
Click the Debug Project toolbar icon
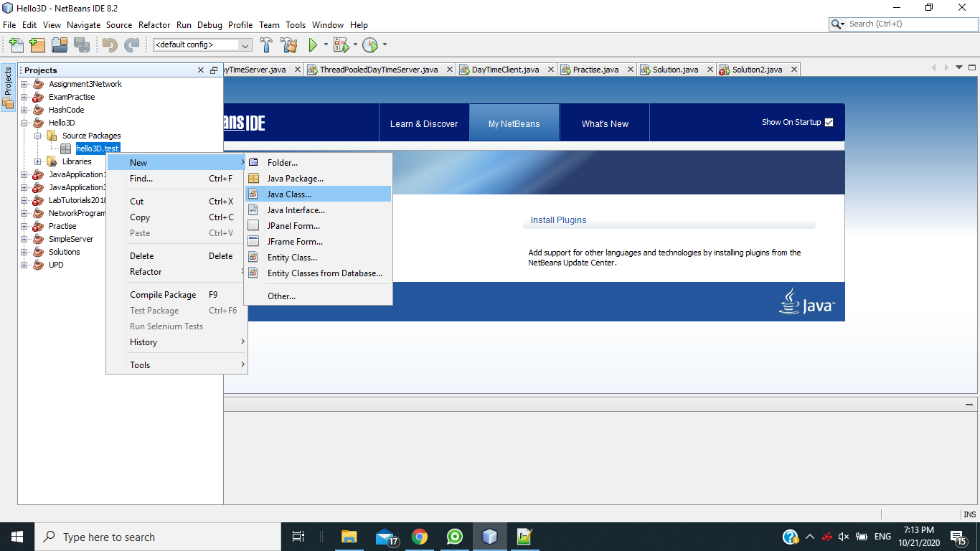coord(341,45)
